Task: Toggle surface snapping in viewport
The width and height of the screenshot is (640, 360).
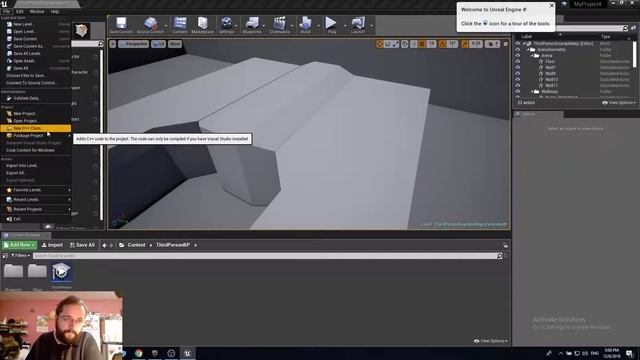Action: (x=414, y=44)
